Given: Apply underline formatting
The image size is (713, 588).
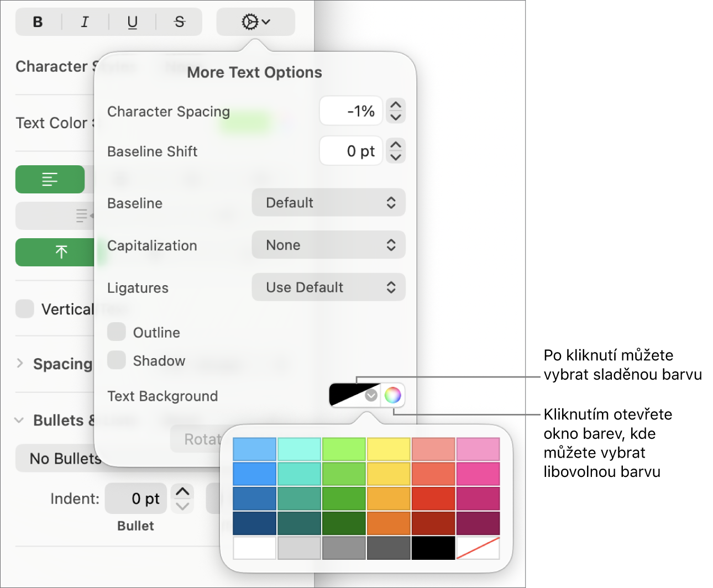Looking at the screenshot, I should (133, 22).
